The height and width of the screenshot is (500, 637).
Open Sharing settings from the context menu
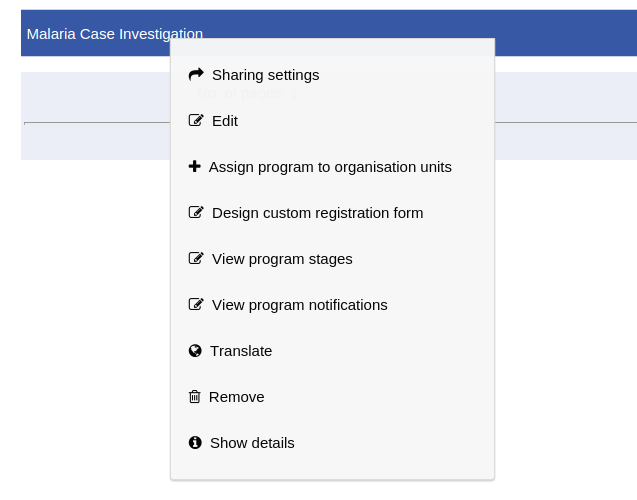pos(265,75)
